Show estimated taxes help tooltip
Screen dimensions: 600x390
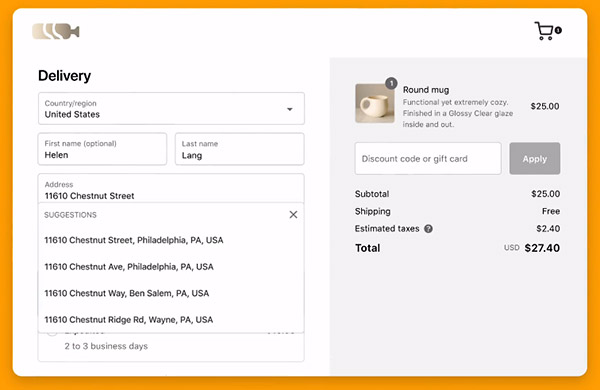[429, 229]
